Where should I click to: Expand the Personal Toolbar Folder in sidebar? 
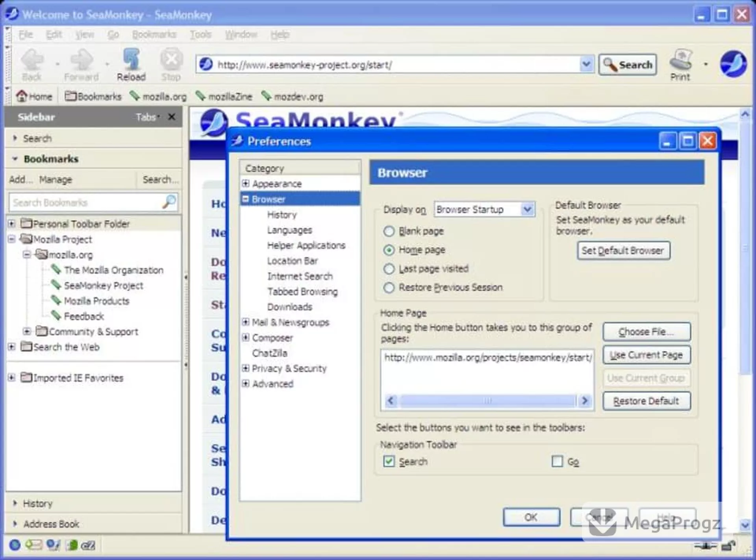click(x=12, y=223)
